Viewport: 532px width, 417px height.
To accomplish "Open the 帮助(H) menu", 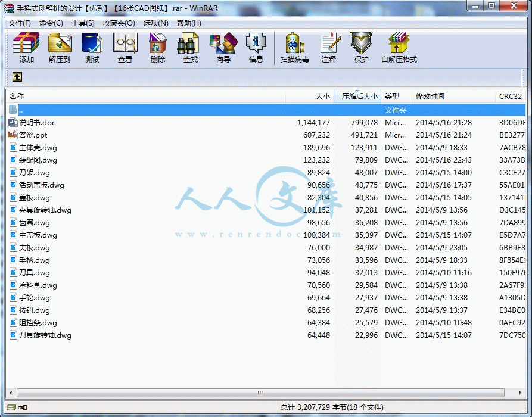I will tap(189, 23).
